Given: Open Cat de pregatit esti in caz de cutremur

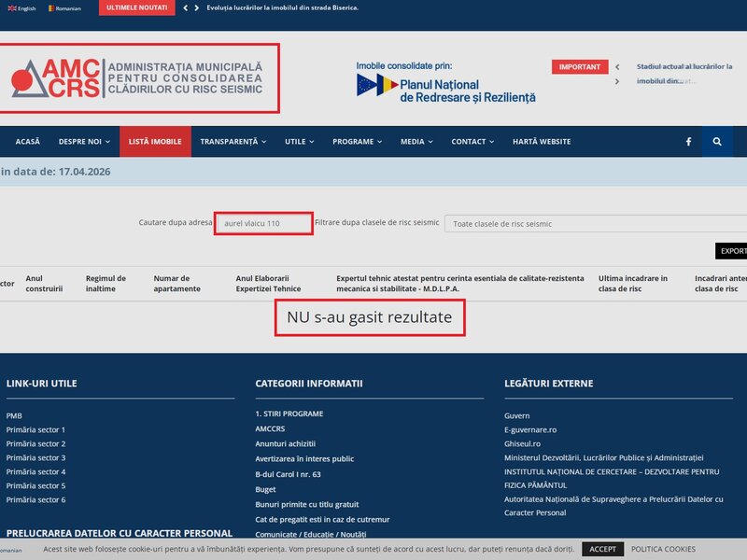Looking at the screenshot, I should (x=322, y=520).
